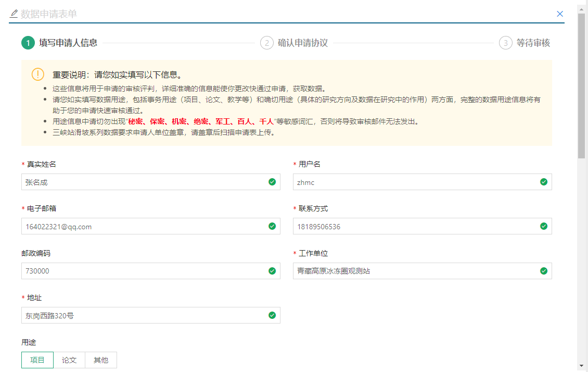This screenshot has width=588, height=372.
Task: Click step 2 circle 确认申请协议
Action: pos(266,43)
